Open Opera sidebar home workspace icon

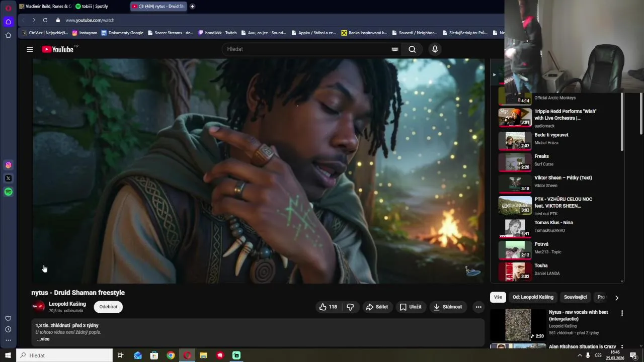click(x=8, y=22)
